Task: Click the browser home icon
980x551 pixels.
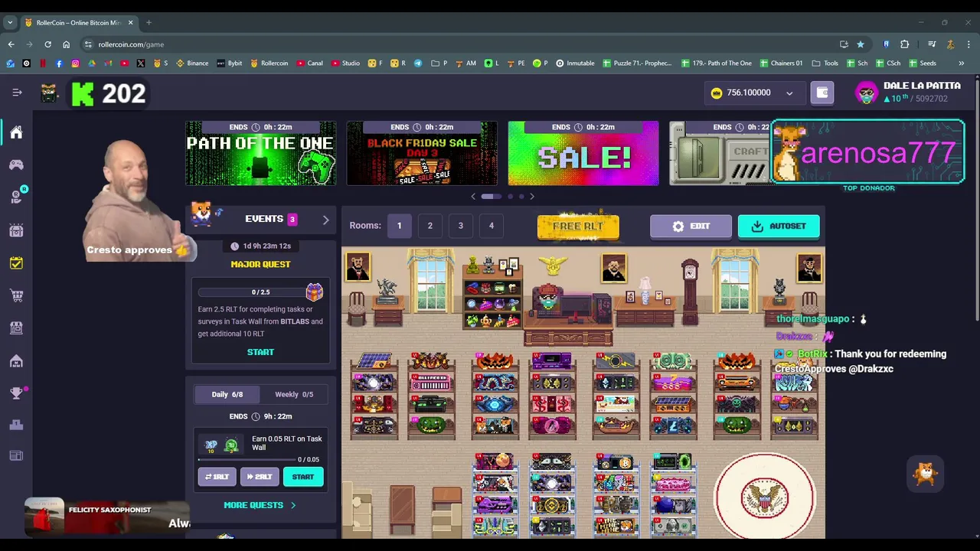Action: tap(66, 44)
